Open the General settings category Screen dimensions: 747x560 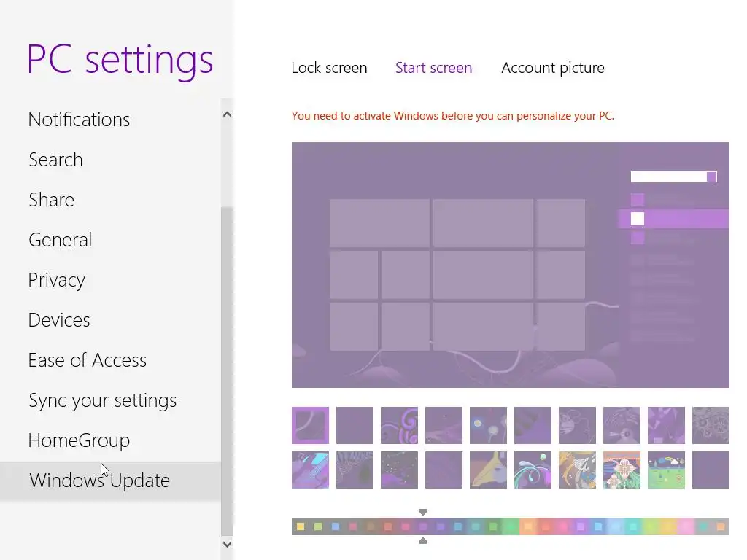tap(60, 239)
